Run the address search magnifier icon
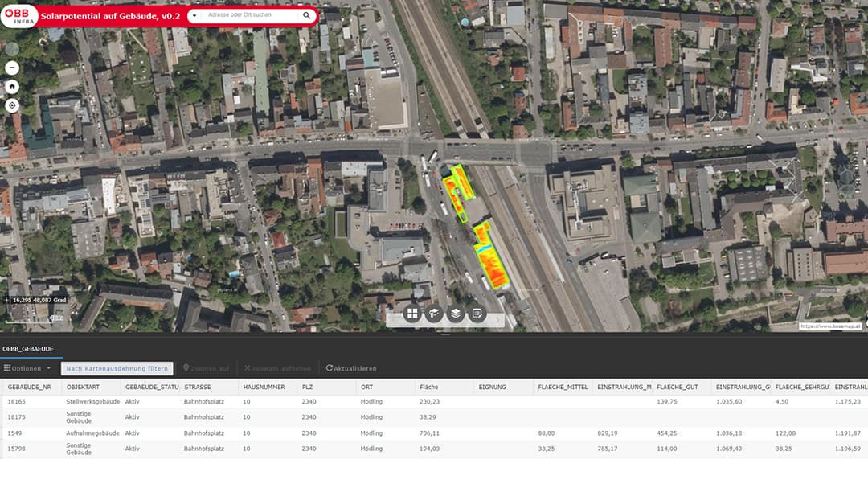The height and width of the screenshot is (488, 868). tap(306, 15)
